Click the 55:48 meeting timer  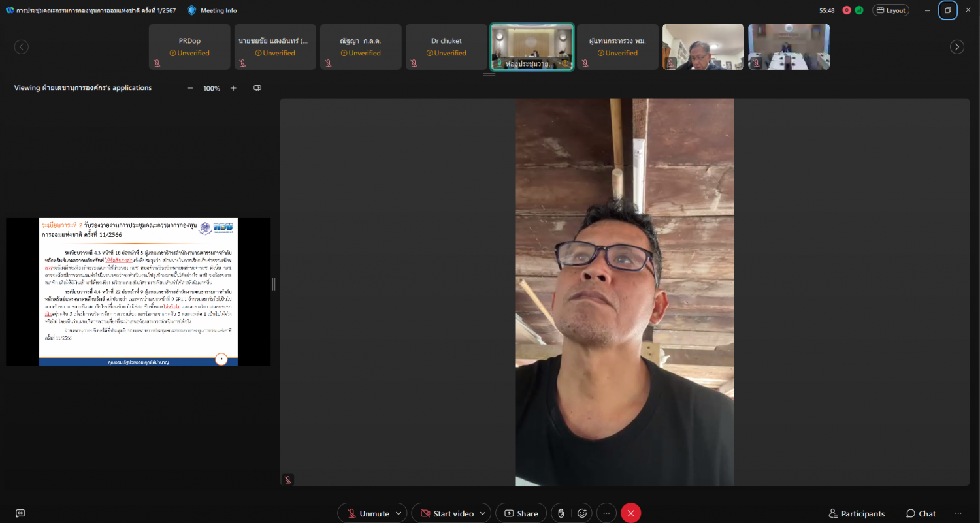(826, 10)
